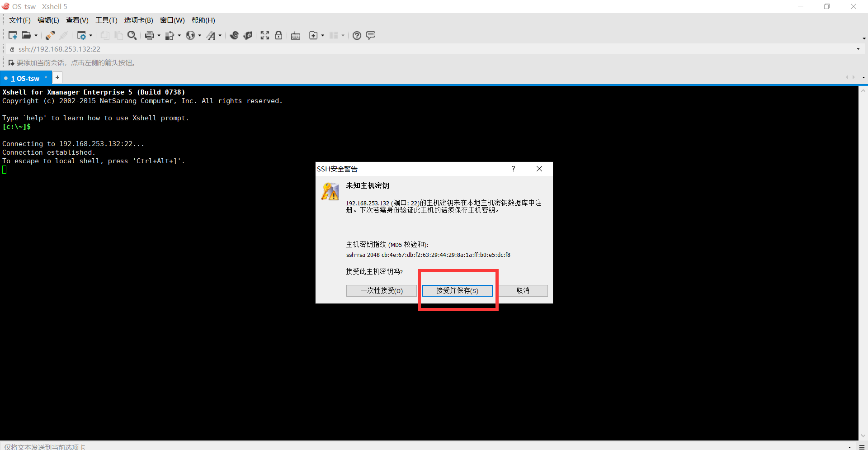
Task: Click the Print icon
Action: click(x=150, y=35)
